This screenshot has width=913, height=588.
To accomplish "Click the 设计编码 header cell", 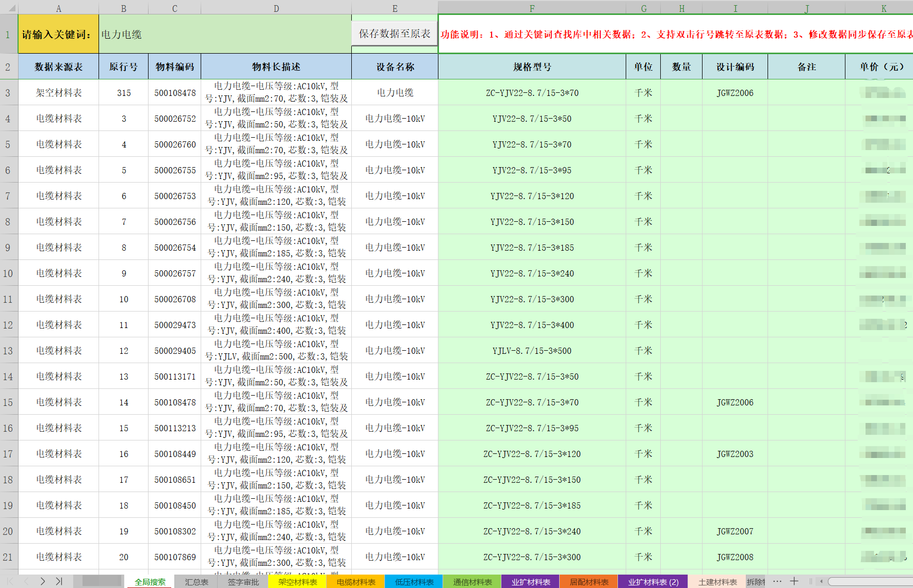I will (x=735, y=67).
